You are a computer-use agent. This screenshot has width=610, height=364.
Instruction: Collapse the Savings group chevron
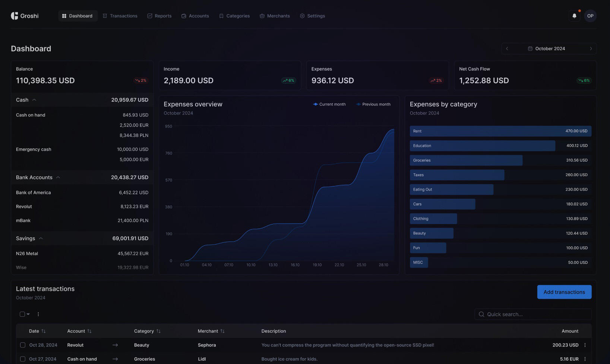tap(41, 239)
